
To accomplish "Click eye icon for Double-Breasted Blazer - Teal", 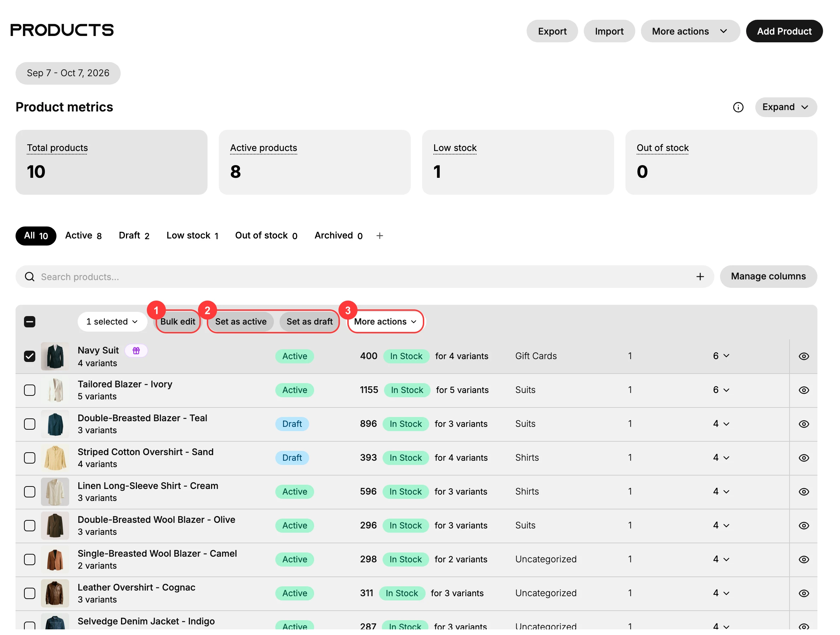I will [804, 424].
